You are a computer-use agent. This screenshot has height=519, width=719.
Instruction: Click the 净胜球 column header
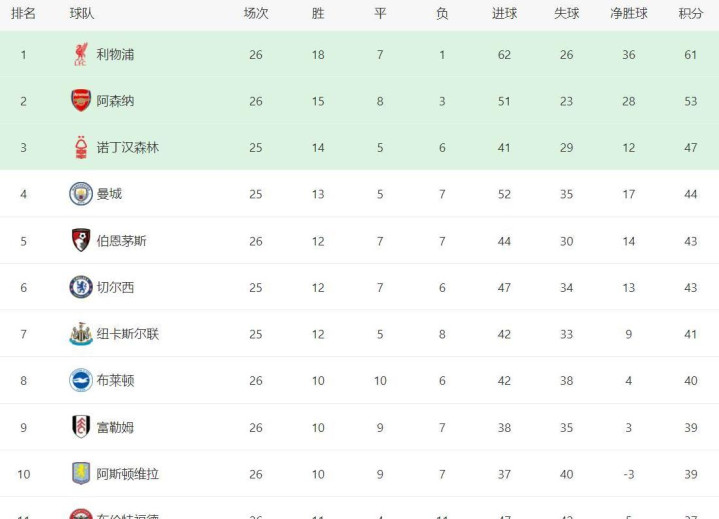[x=628, y=13]
